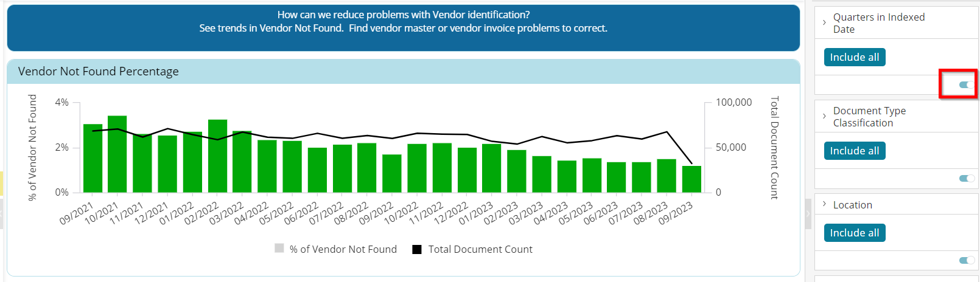Click the 100,000 right axis value
The height and width of the screenshot is (282, 980).
(x=733, y=102)
